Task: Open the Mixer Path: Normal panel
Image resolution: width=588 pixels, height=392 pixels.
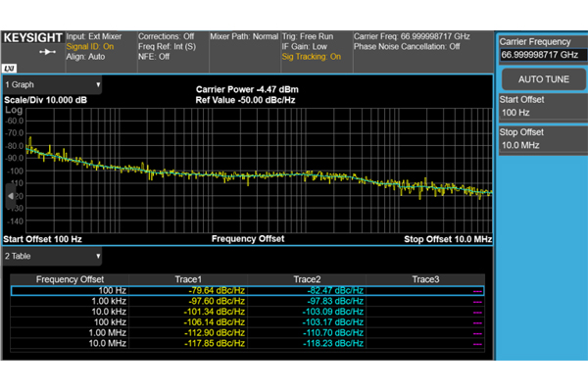Action: pos(244,36)
